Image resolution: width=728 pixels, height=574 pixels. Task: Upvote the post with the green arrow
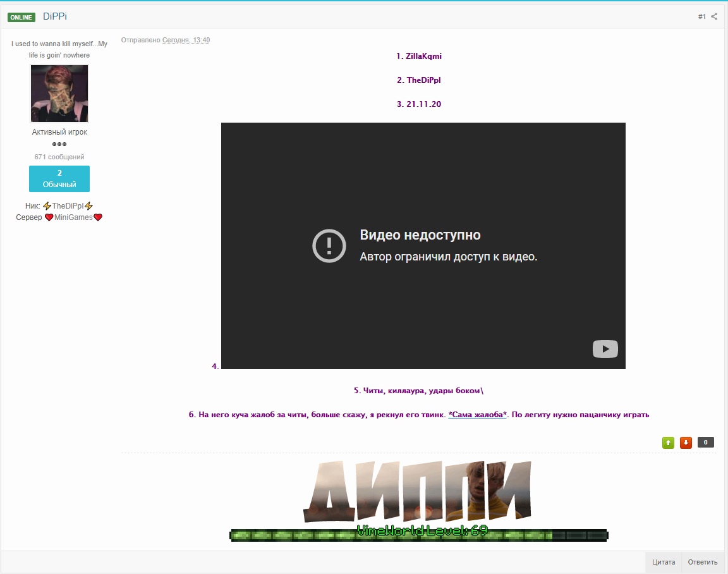(x=668, y=443)
